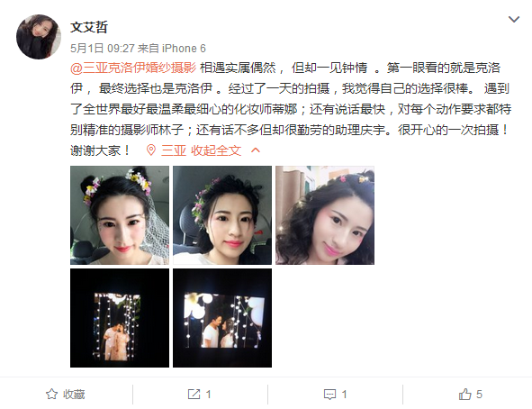This screenshot has height=409, width=532.
Task: Open third photo with curly hair
Action: pos(325,215)
